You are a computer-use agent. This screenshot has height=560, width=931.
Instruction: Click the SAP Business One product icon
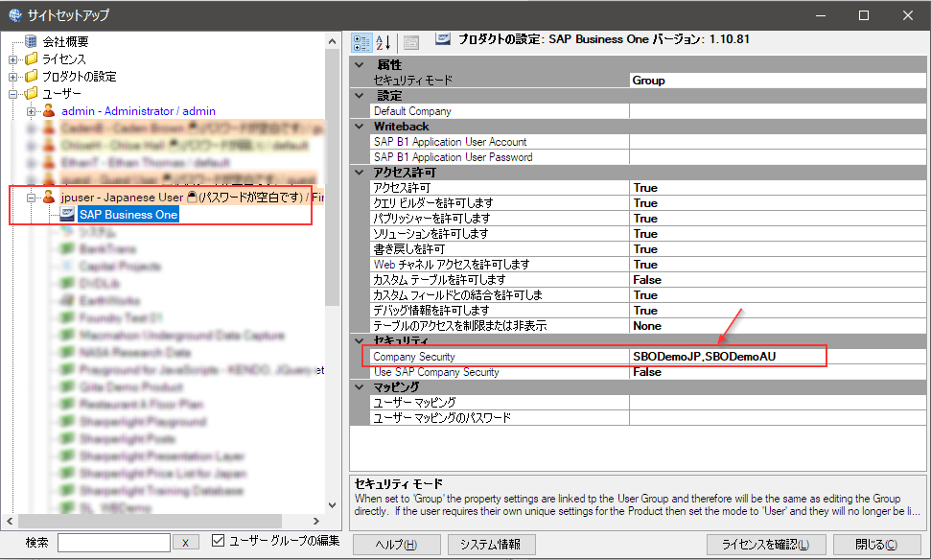click(x=67, y=215)
